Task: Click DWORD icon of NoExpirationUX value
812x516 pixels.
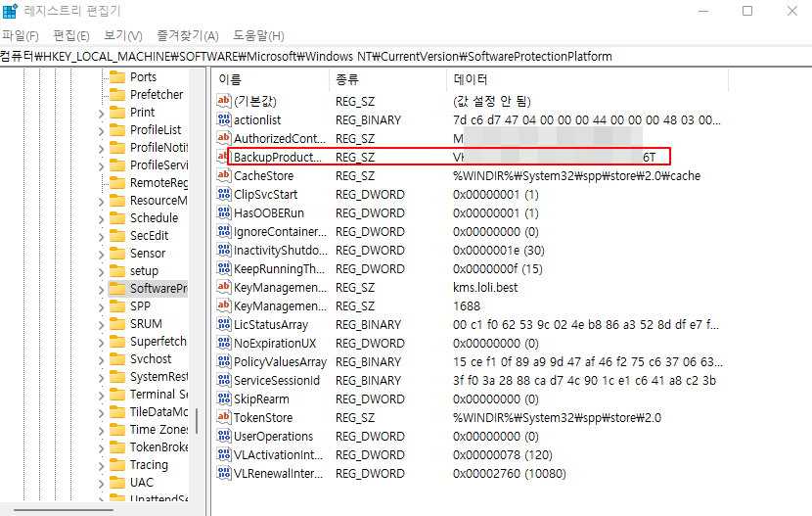Action: 224,343
